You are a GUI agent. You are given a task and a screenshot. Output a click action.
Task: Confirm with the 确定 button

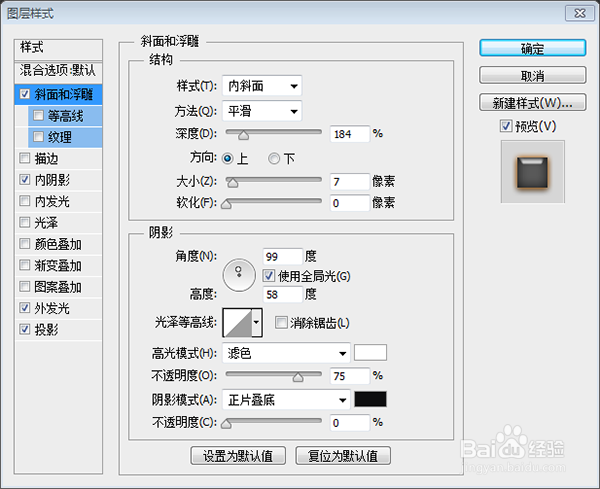point(532,48)
